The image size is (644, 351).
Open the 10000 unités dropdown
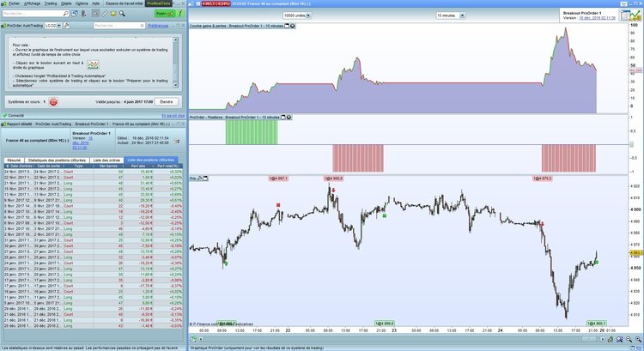click(x=297, y=15)
